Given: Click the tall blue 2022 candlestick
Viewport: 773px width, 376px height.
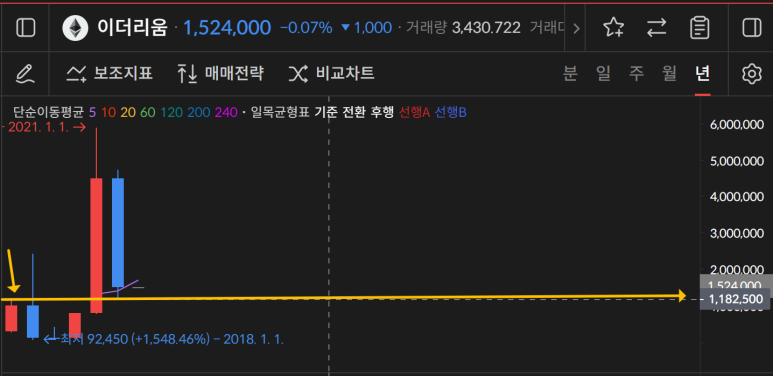Looking at the screenshot, I should [118, 232].
